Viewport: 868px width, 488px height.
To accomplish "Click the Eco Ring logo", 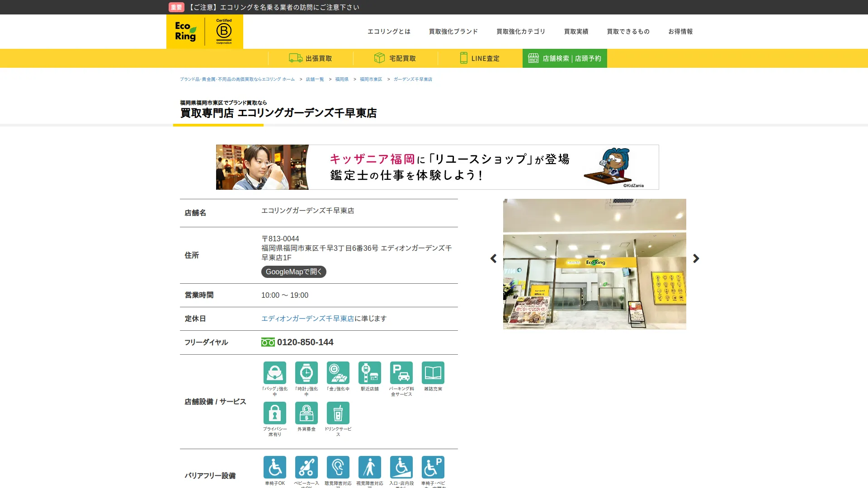I will click(185, 32).
